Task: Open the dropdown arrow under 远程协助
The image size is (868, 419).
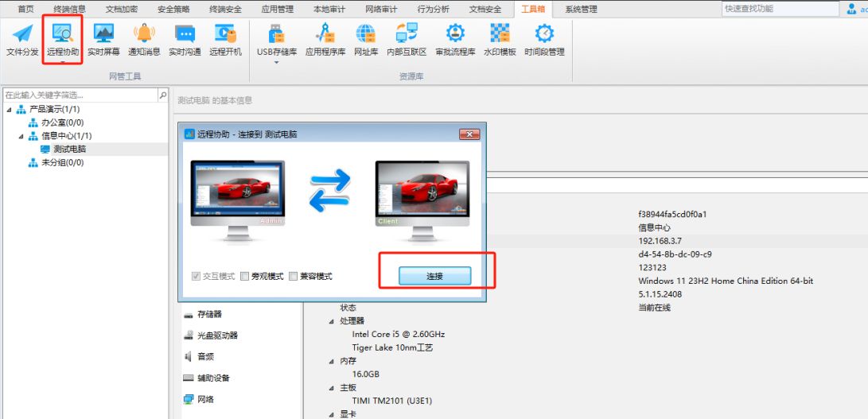Action: [x=63, y=62]
